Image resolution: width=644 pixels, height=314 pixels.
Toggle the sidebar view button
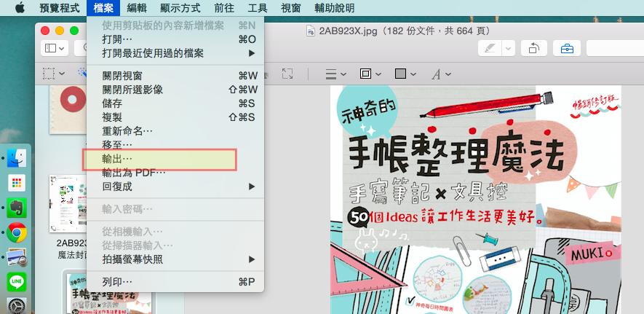(x=49, y=49)
